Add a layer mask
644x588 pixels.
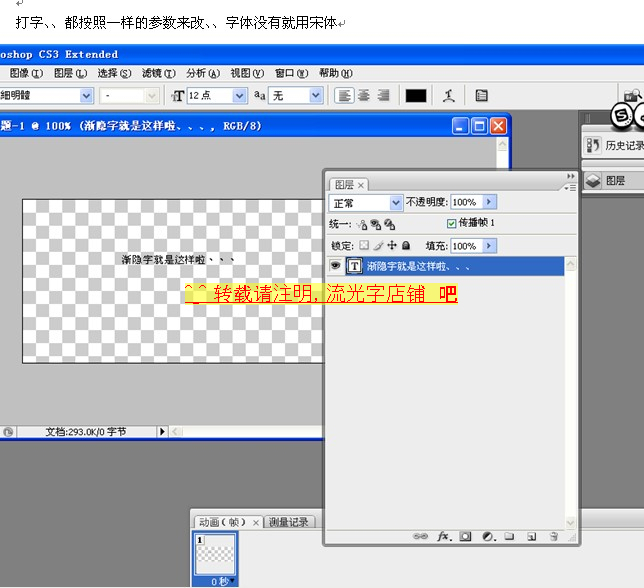point(465,536)
